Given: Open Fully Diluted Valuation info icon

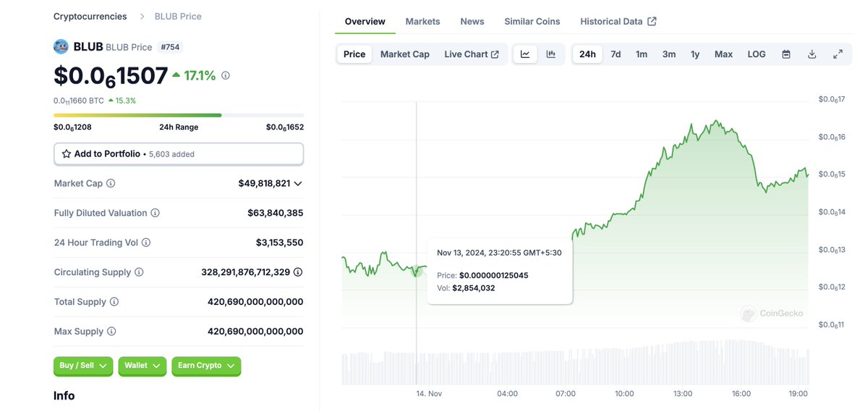Looking at the screenshot, I should tap(156, 213).
